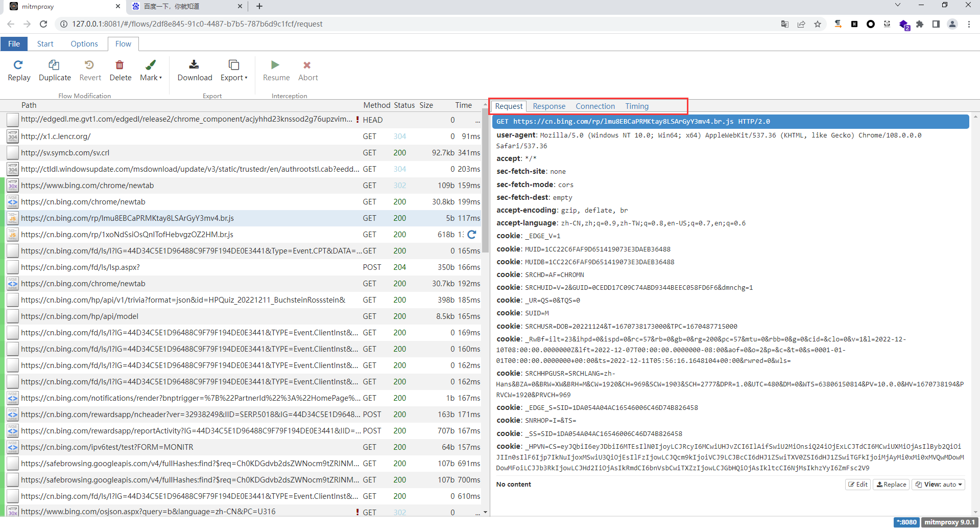Viewport: 980px width, 528px height.
Task: Click the reload icon on 1xoNdSsiOsQnITofHebvgzOZ2HM row
Action: pyautogui.click(x=472, y=235)
